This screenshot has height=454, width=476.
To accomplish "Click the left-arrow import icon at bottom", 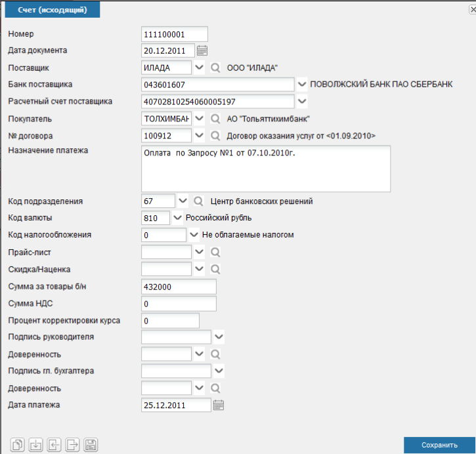I will (x=54, y=445).
